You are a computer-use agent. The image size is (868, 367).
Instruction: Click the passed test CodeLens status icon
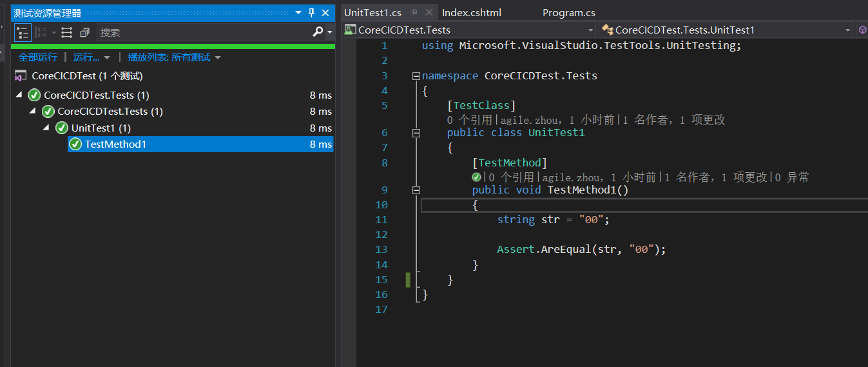476,177
